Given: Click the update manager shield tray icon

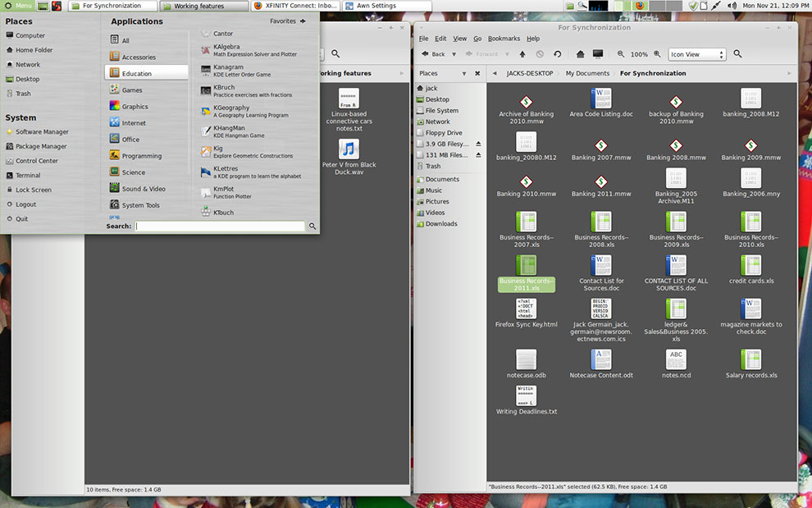Looking at the screenshot, I should pos(693,6).
